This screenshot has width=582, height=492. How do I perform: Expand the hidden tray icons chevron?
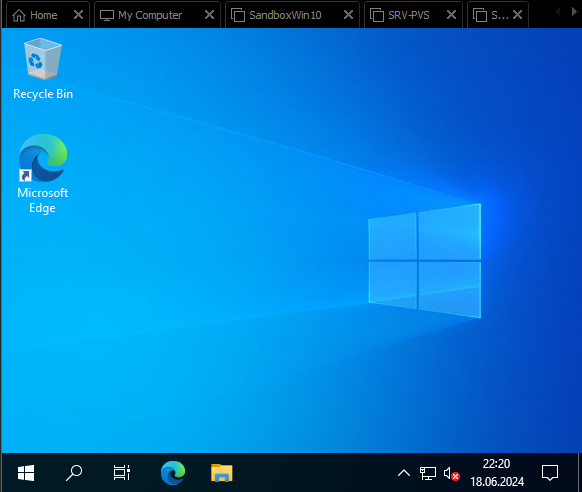click(404, 473)
